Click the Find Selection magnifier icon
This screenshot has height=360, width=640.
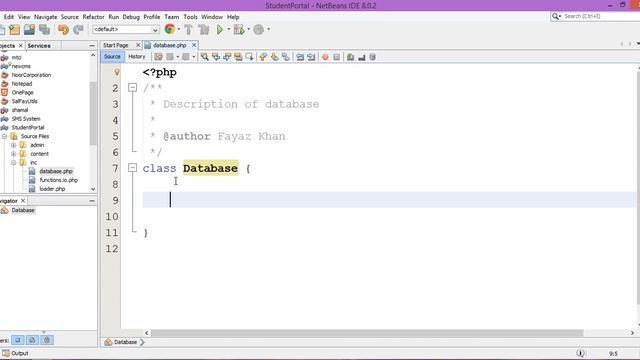204,57
